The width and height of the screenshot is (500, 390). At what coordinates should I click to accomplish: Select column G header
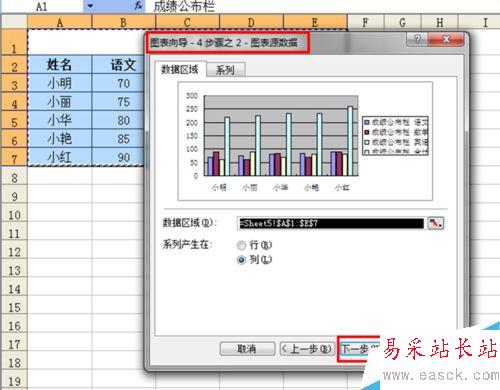(403, 22)
